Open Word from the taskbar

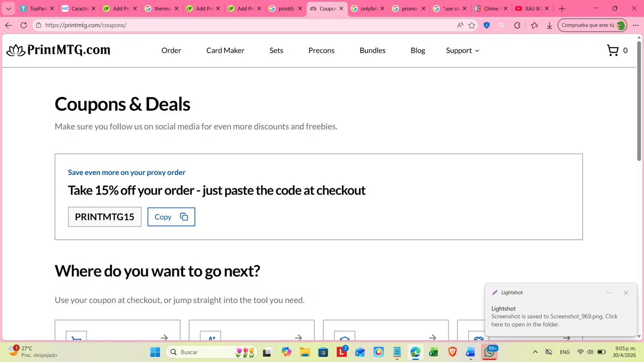coord(471,352)
